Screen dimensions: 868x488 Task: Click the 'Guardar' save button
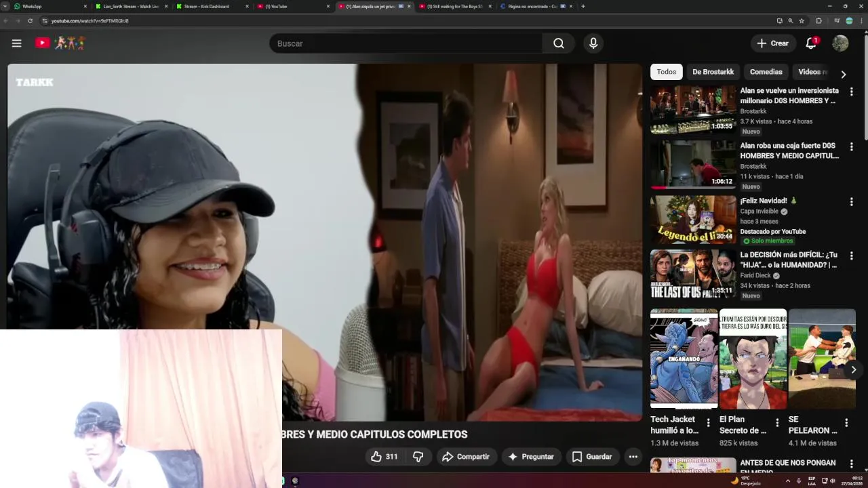coord(592,457)
